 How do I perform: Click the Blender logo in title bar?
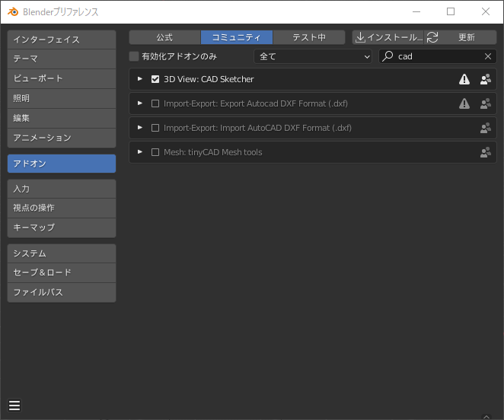[13, 12]
